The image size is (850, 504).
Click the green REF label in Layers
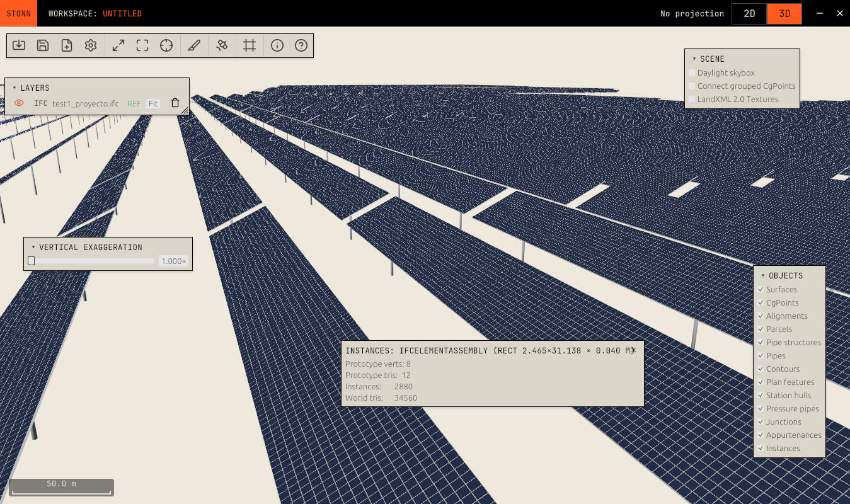pos(134,104)
